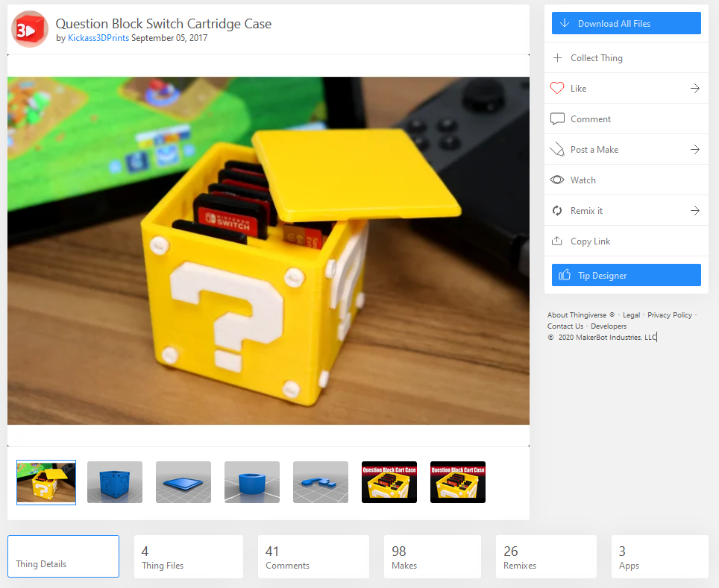Click the Question Block Switch Cartridge Case title
Viewport: 719px width, 588px height.
[163, 23]
